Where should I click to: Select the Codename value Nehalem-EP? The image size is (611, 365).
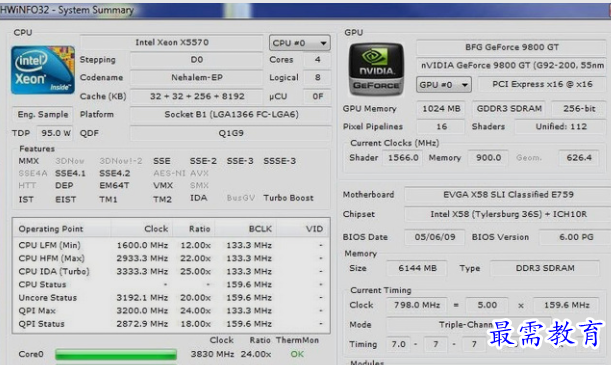click(197, 78)
